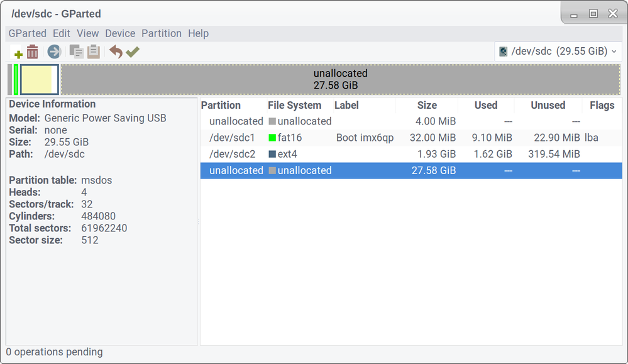The image size is (628, 364).
Task: Click the Copy partition icon
Action: coord(77,52)
